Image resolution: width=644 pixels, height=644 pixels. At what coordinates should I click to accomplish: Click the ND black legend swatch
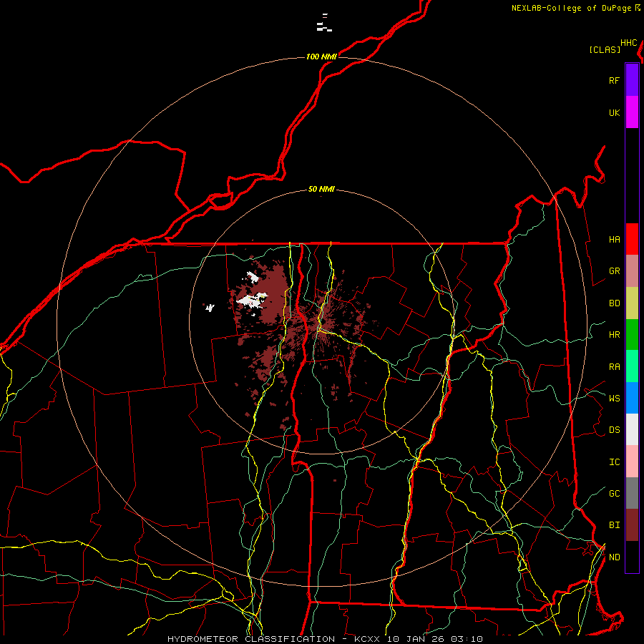pyautogui.click(x=632, y=557)
